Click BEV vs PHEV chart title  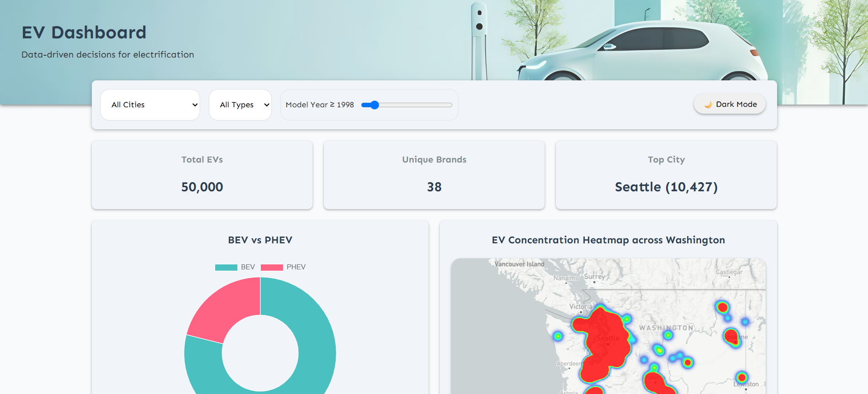click(260, 240)
